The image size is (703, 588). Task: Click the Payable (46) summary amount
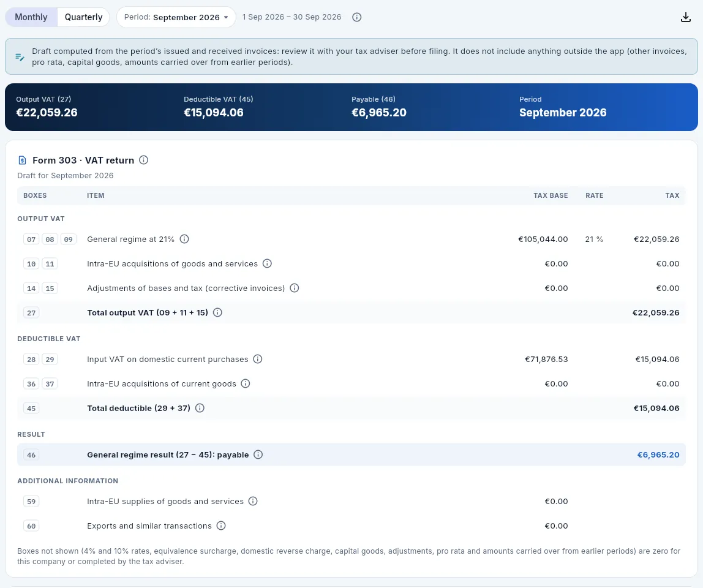379,113
